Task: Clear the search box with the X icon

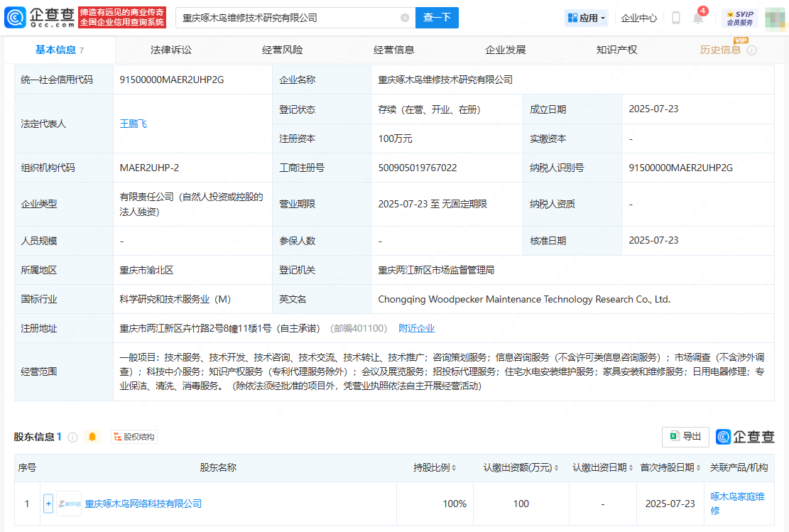Action: pyautogui.click(x=405, y=18)
